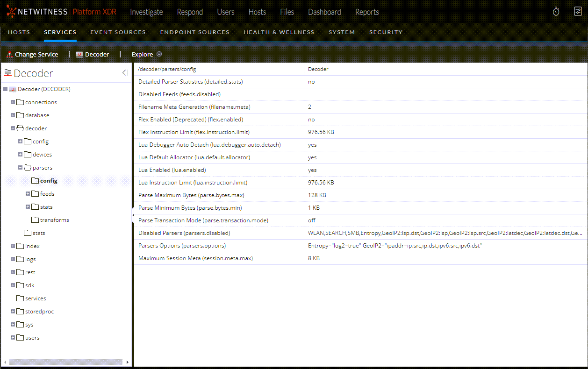Expand the sys tree node
The image size is (588, 369).
13,324
